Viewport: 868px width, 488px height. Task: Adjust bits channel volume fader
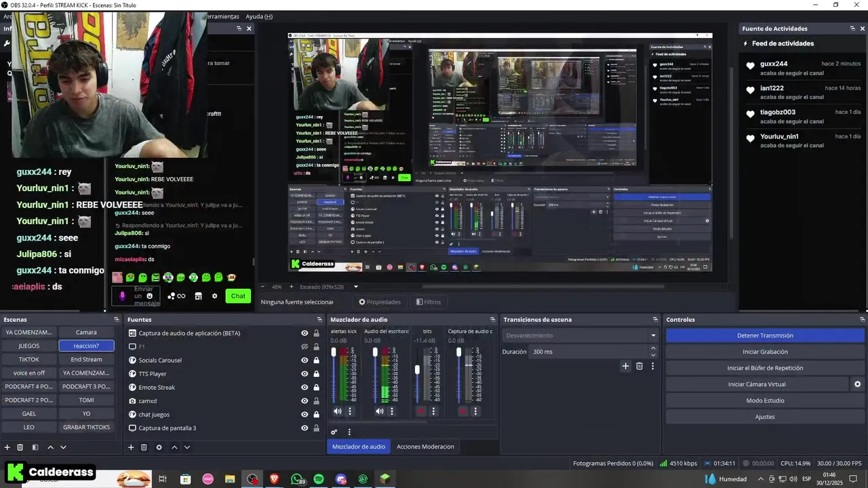point(417,369)
